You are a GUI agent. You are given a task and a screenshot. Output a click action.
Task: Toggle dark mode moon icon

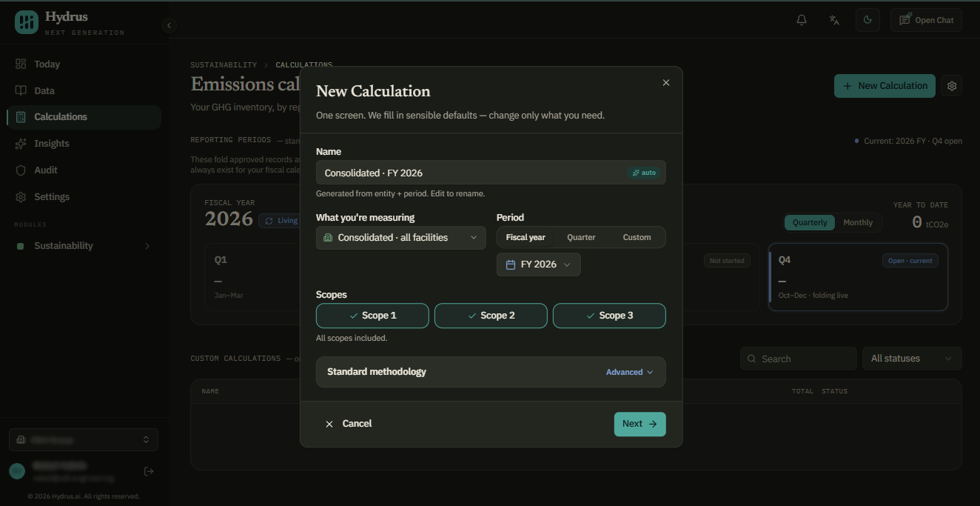(867, 20)
